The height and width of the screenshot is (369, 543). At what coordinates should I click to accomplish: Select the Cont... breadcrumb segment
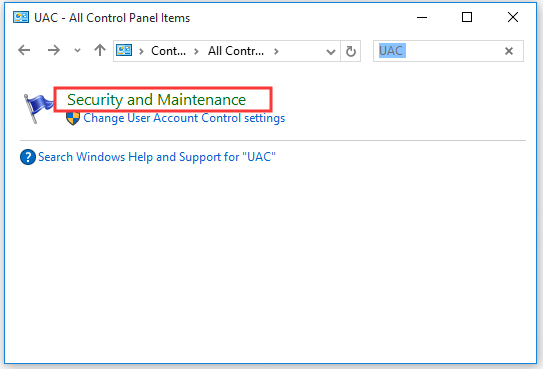168,51
